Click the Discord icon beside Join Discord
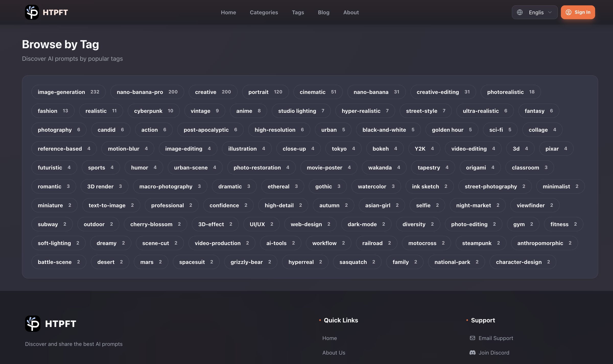Image resolution: width=613 pixels, height=364 pixels. coord(472,353)
